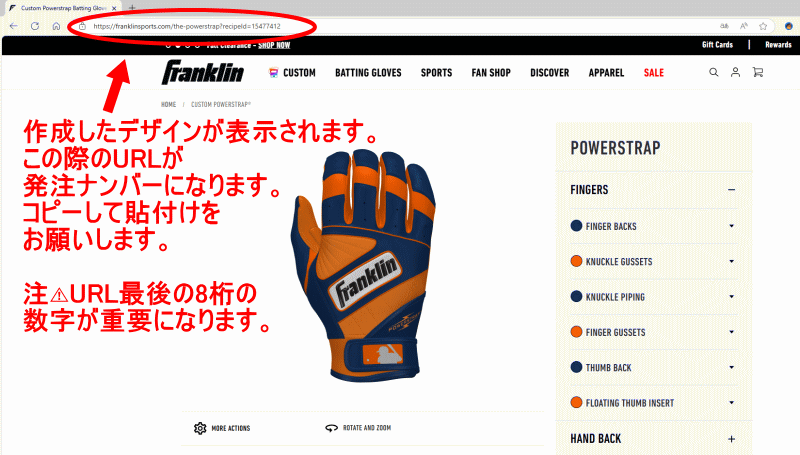Screen dimensions: 800x455
Task: Click the Gift Cards link
Action: (717, 45)
